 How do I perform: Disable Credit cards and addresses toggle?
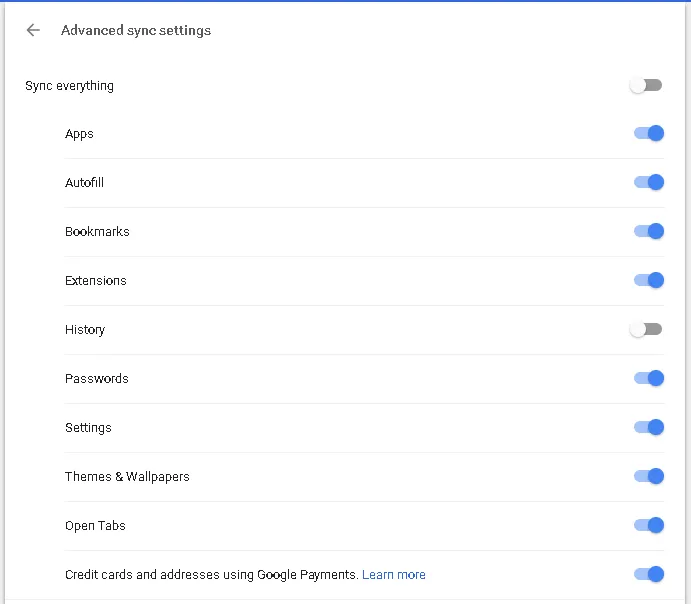click(649, 574)
